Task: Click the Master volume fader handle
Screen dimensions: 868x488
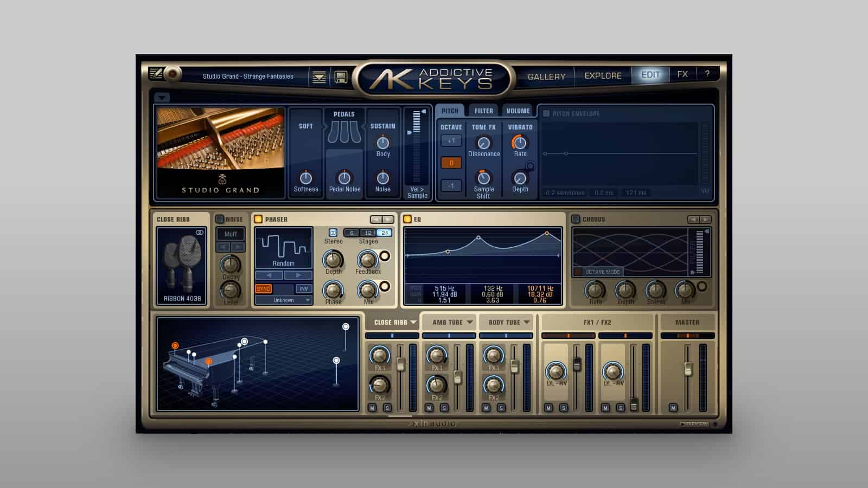Action: coord(688,369)
